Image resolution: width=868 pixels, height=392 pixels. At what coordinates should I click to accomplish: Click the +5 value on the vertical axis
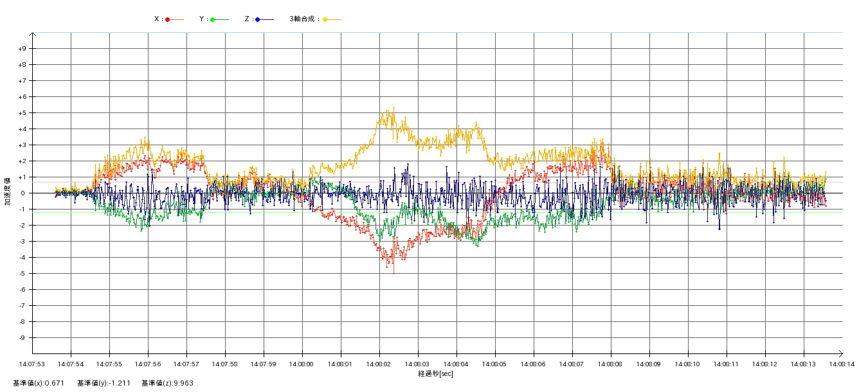[22, 113]
